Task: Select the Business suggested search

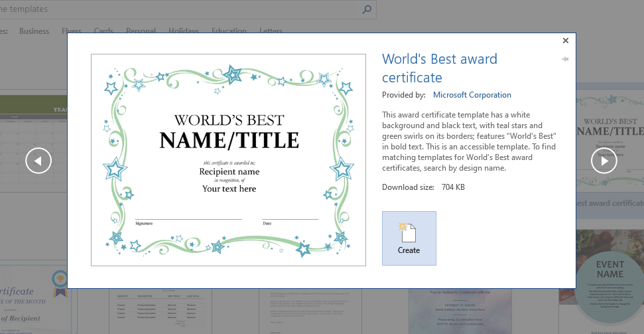Action: (34, 31)
